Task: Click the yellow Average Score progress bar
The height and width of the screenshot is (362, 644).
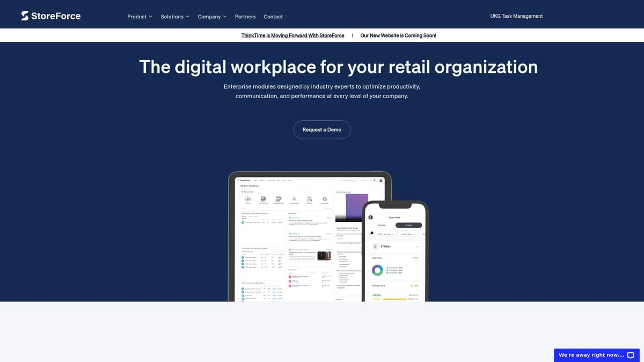Action: click(394, 298)
